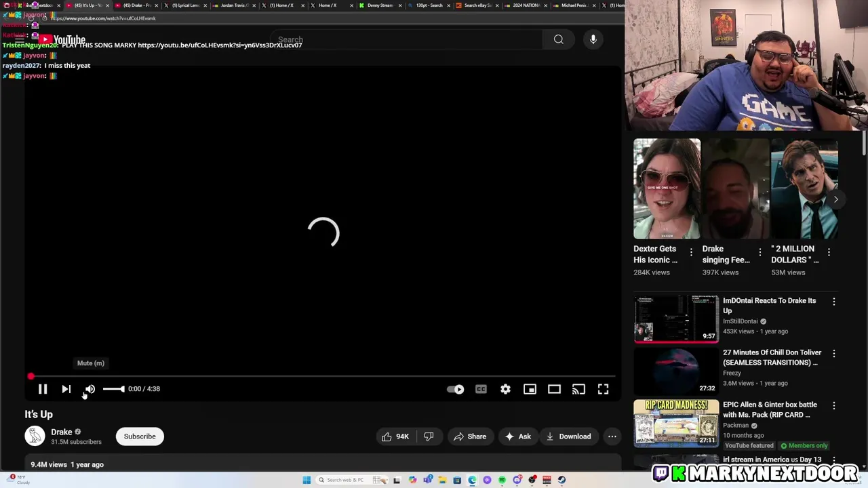Image resolution: width=868 pixels, height=488 pixels.
Task: Mute the video with the speaker icon
Action: pos(90,389)
